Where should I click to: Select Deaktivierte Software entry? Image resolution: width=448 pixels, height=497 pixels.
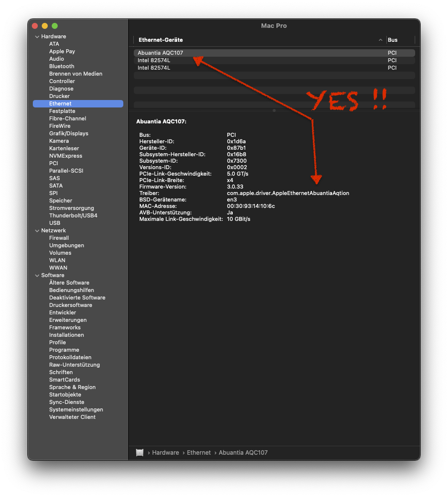point(77,298)
